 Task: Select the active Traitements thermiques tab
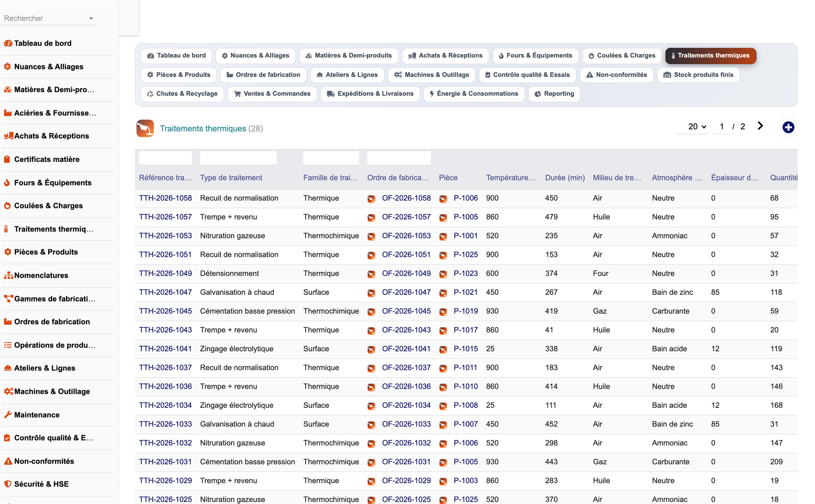click(x=711, y=55)
